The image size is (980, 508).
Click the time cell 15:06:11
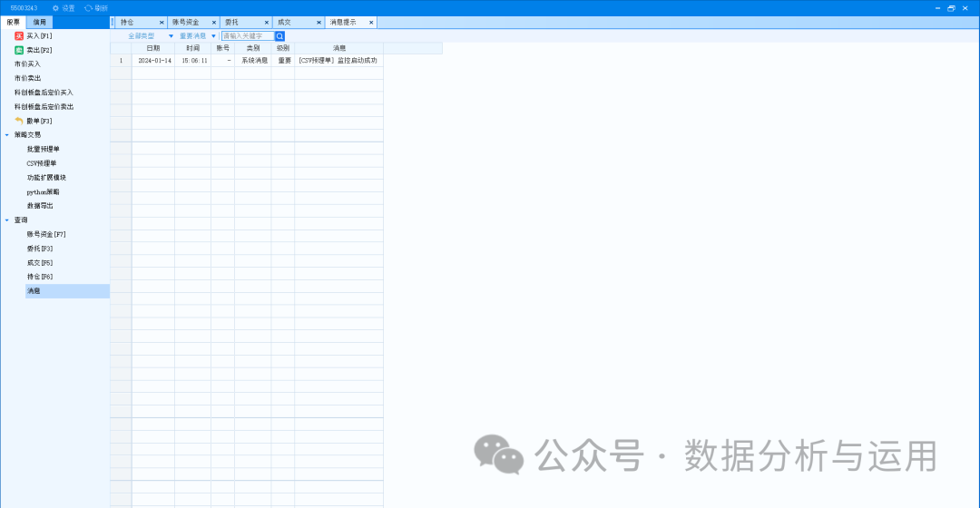(194, 61)
